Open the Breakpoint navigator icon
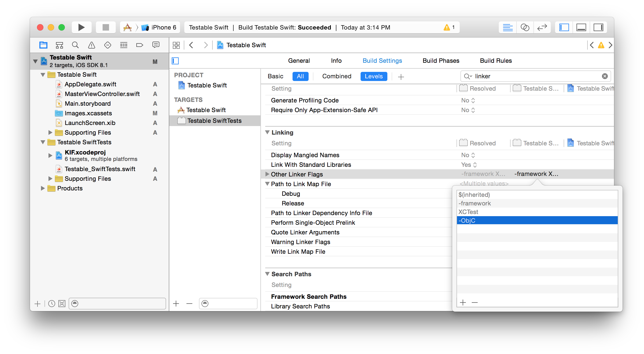Screen dimensions: 644x354 point(140,45)
